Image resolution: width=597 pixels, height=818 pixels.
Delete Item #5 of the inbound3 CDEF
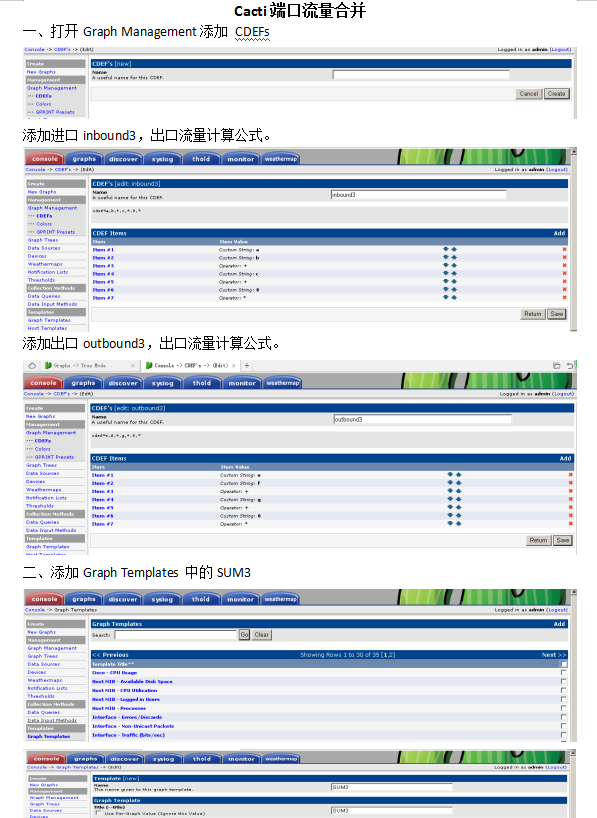pos(564,281)
